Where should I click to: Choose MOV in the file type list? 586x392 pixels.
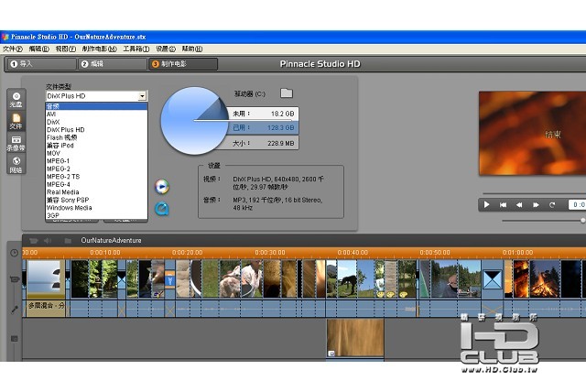point(96,153)
